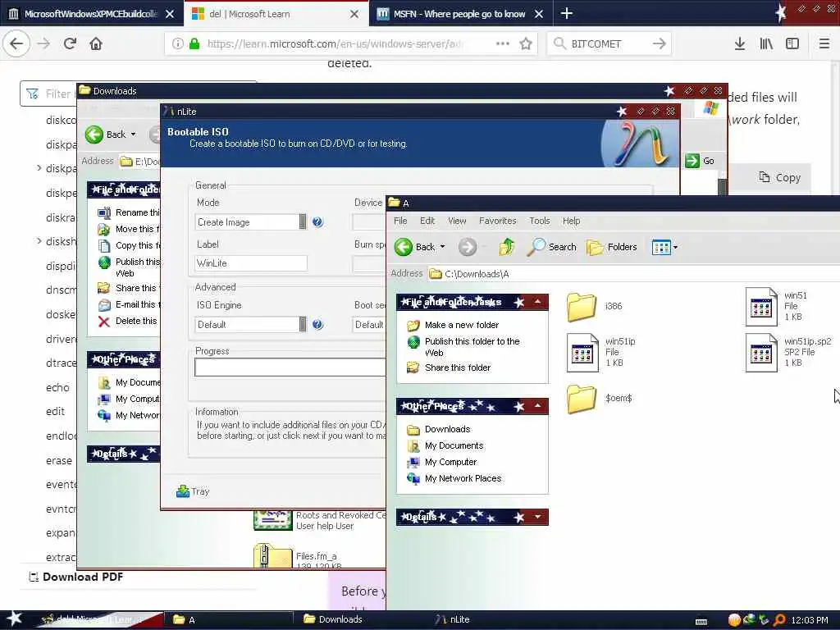
Task: Open File menu in A window
Action: [x=400, y=221]
